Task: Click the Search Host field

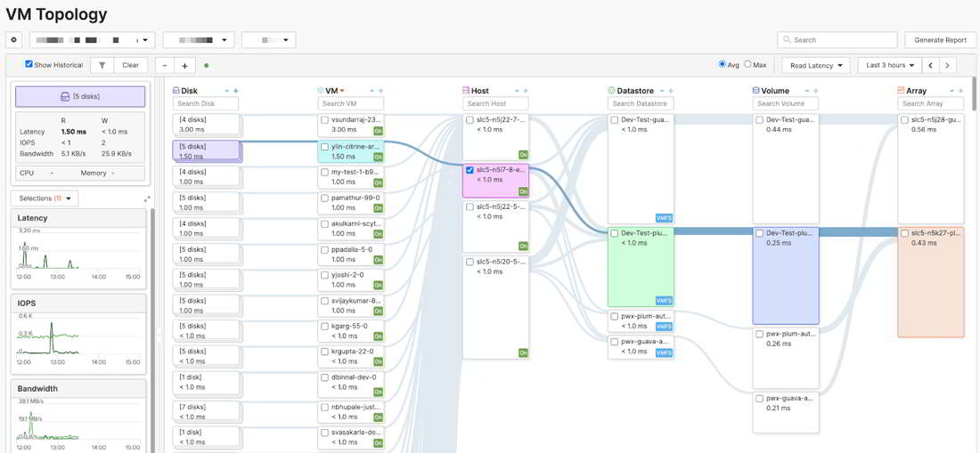Action: [495, 103]
